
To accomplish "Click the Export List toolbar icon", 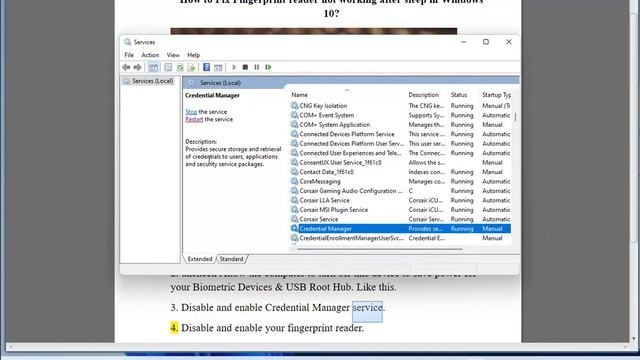I will click(x=191, y=67).
